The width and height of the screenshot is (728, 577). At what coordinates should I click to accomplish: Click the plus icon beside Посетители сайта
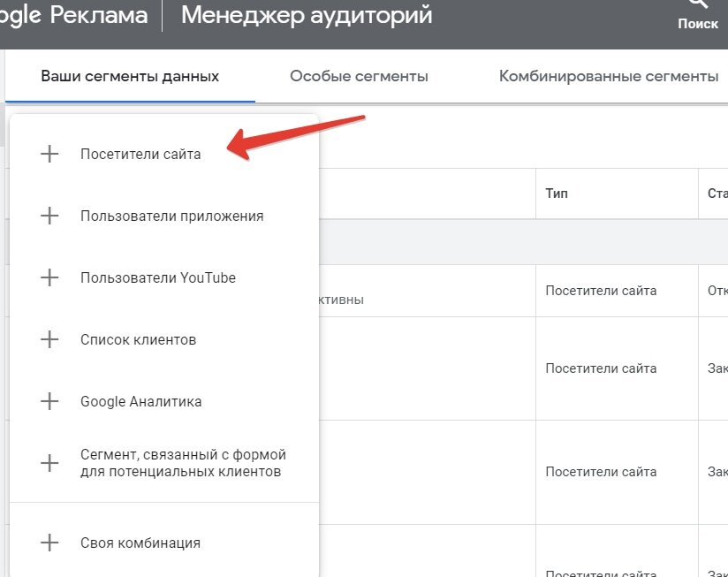click(x=49, y=154)
